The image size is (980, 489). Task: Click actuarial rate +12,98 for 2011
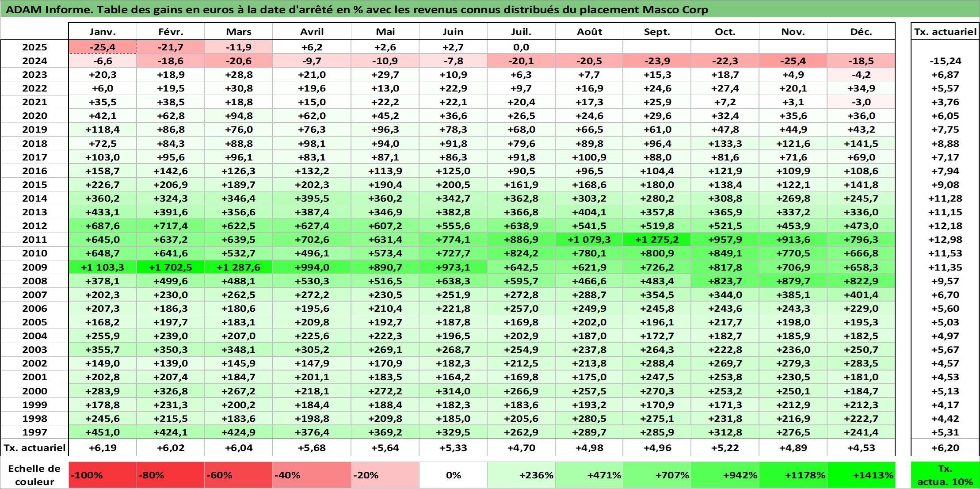pos(945,240)
